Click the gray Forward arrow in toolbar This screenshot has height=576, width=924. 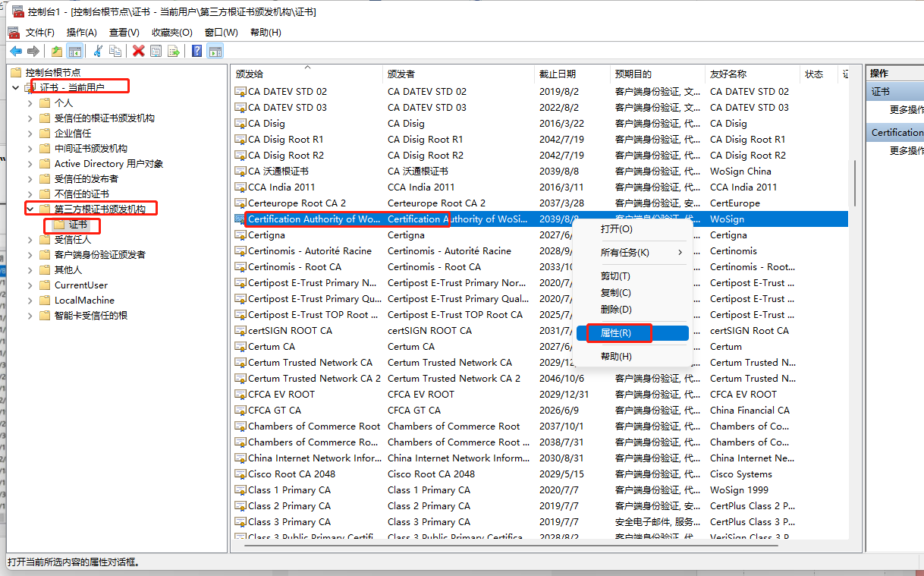pyautogui.click(x=33, y=51)
